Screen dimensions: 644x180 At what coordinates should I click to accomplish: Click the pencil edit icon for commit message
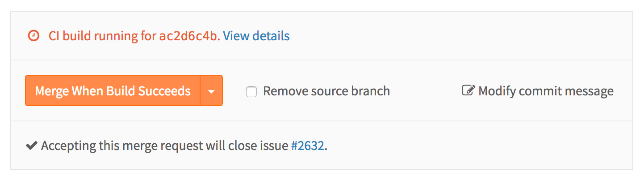click(468, 91)
